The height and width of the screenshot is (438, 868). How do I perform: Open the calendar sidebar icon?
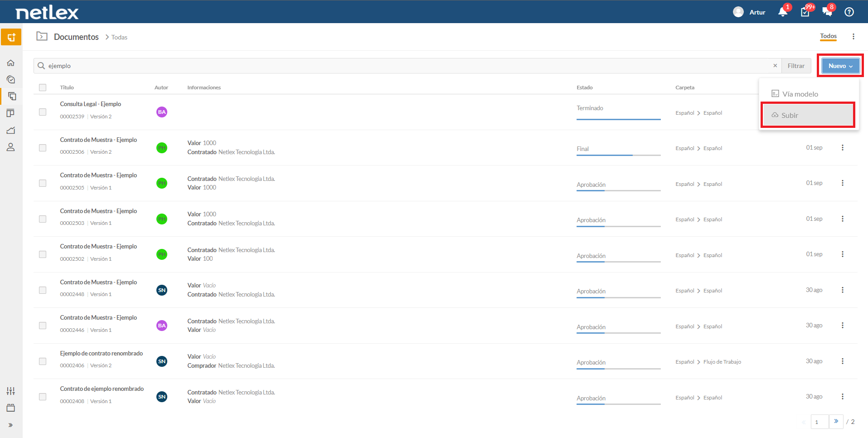(x=11, y=408)
